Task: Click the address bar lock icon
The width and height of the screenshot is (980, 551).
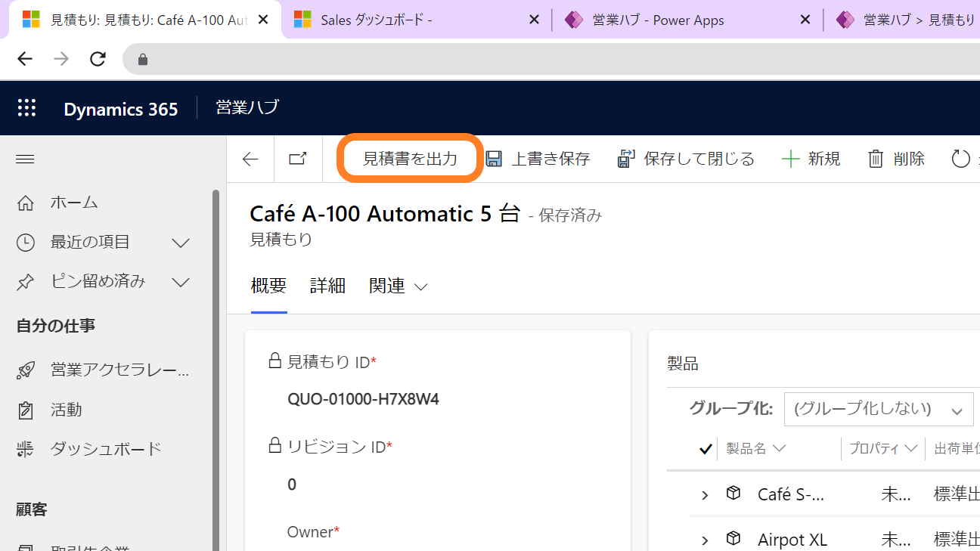Action: (x=143, y=59)
